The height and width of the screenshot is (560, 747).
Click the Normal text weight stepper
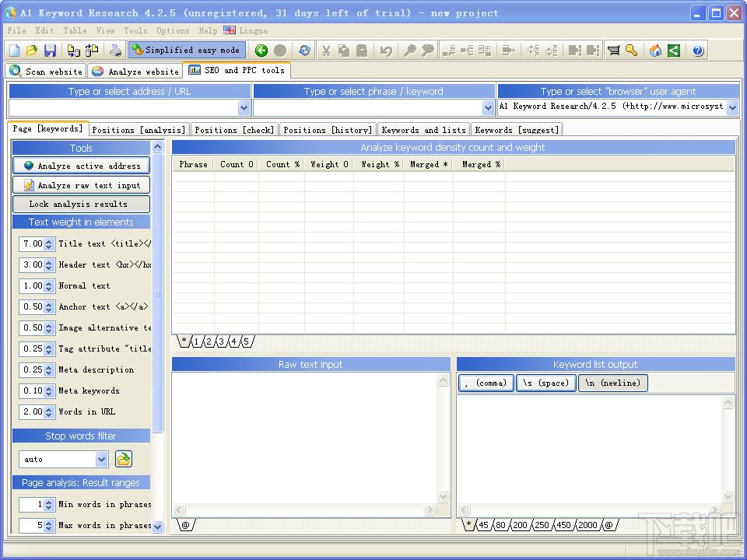click(48, 285)
